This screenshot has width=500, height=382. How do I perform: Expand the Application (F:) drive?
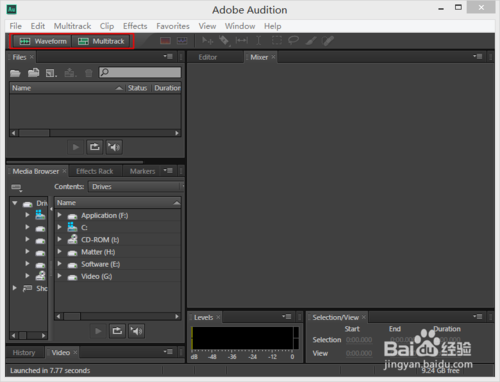click(x=59, y=215)
